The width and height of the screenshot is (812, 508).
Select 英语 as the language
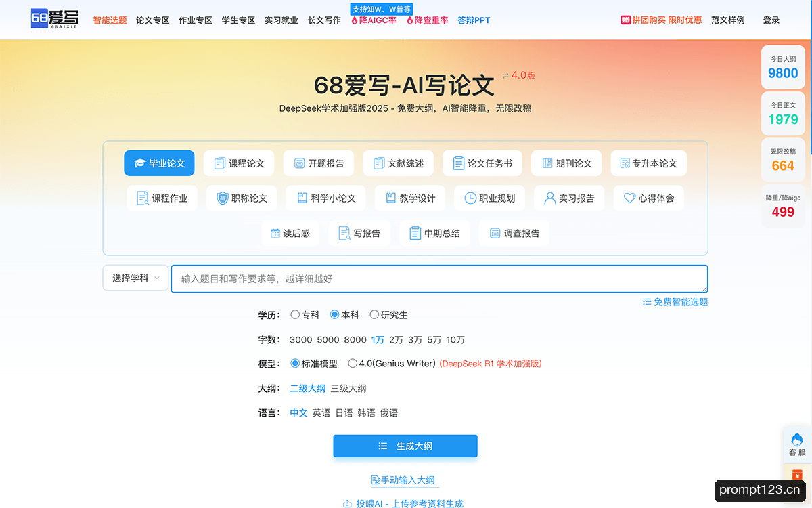pyautogui.click(x=321, y=413)
